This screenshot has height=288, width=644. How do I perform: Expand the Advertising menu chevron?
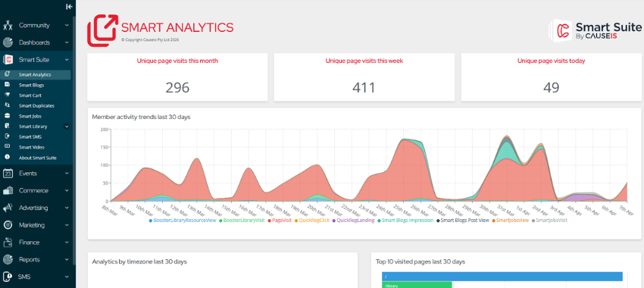click(x=67, y=208)
